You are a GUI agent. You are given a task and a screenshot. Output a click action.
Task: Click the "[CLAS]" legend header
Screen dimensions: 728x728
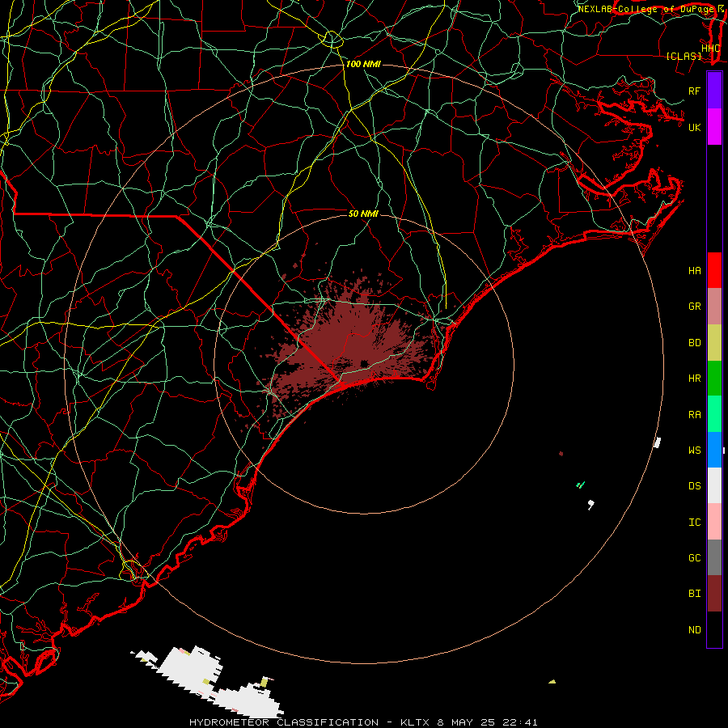click(684, 56)
